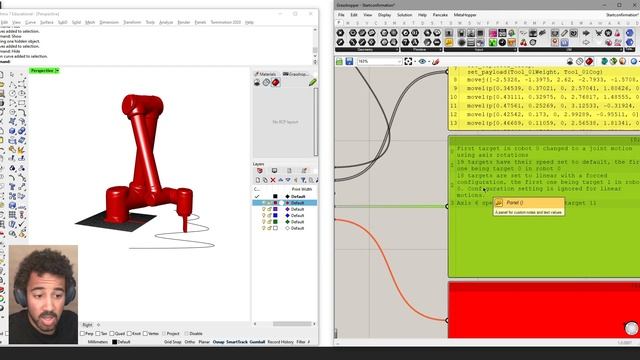Open the display (monitor) icon tab above layers

(x=274, y=171)
